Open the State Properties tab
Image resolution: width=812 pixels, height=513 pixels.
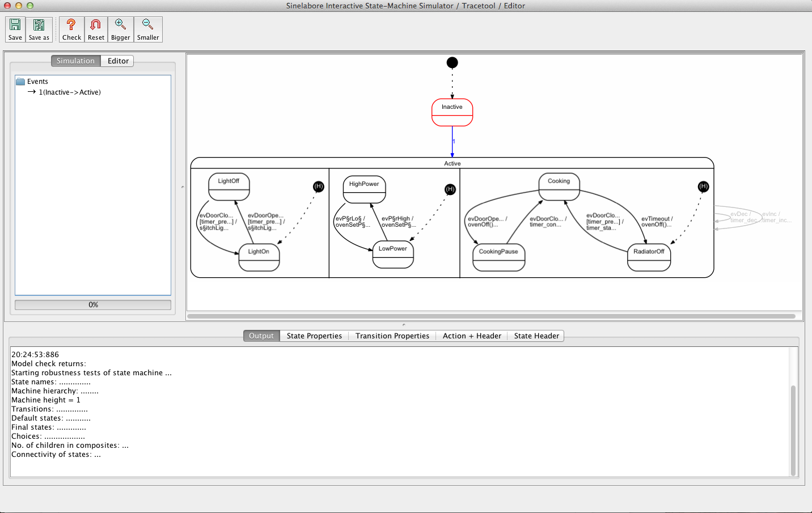click(314, 336)
